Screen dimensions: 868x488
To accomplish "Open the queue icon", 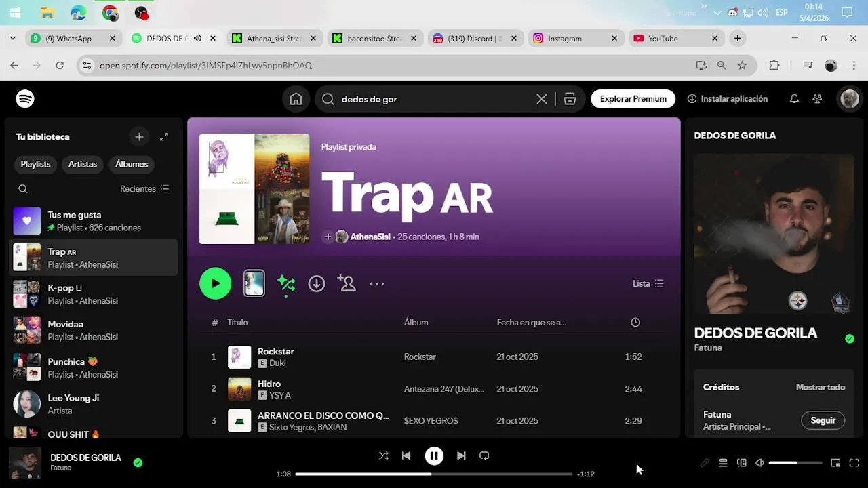I will click(723, 463).
